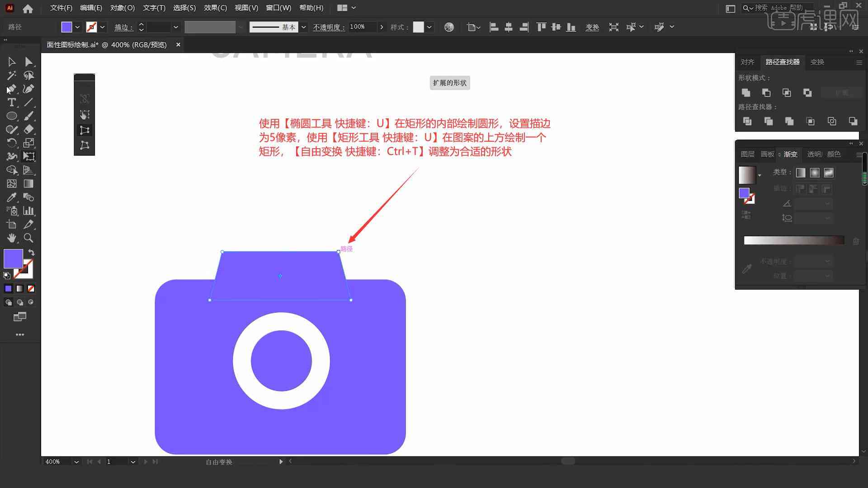This screenshot has height=488, width=868.
Task: Select the Scale tool
Action: pos(28,143)
